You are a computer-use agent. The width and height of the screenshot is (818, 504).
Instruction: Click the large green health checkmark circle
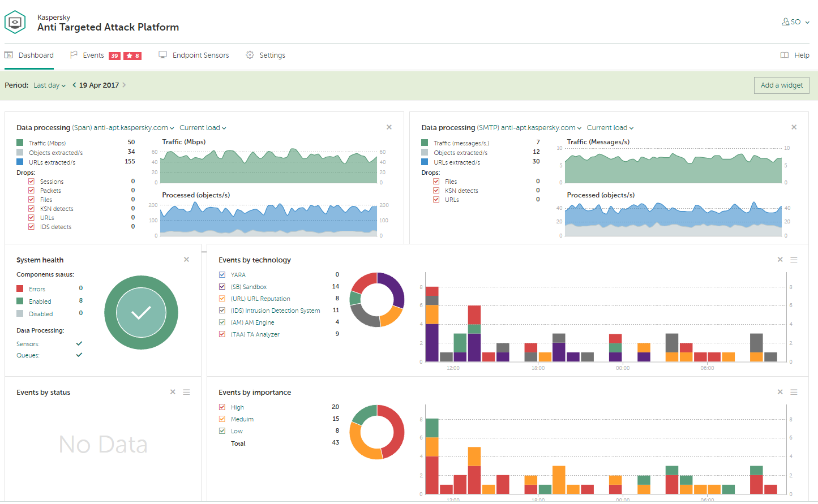pyautogui.click(x=141, y=312)
